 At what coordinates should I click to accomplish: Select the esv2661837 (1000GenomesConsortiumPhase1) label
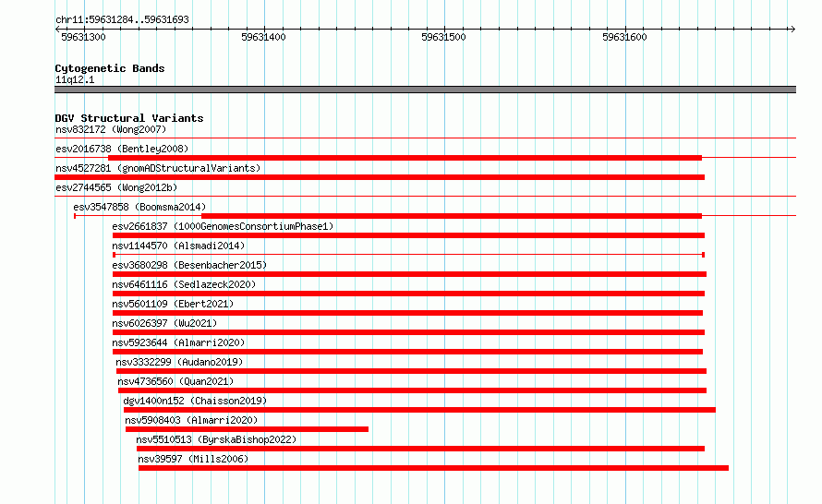(223, 226)
